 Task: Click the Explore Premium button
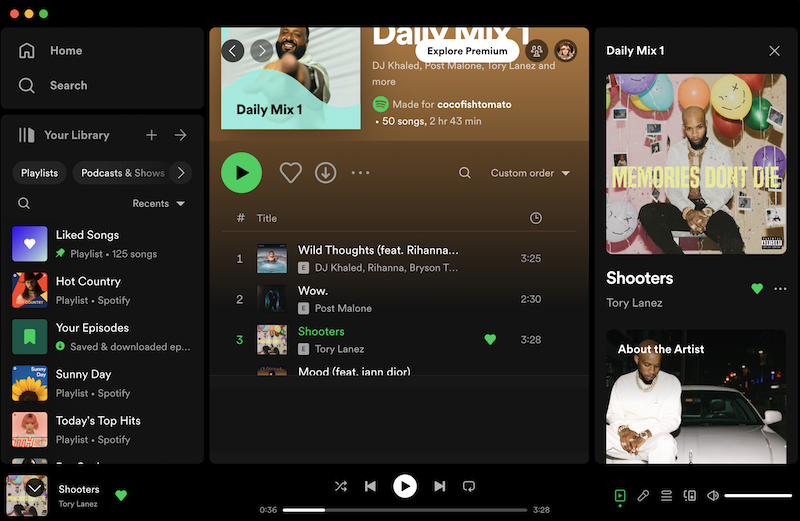coord(467,51)
